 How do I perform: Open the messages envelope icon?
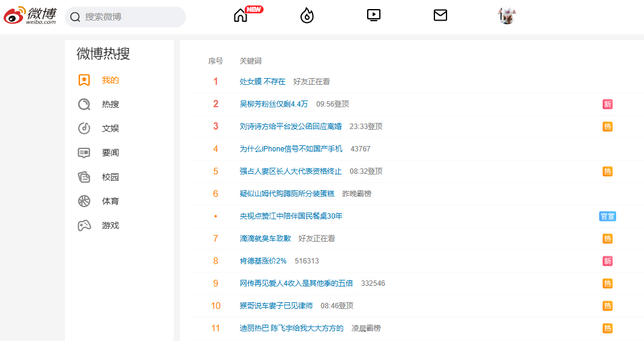click(x=440, y=16)
